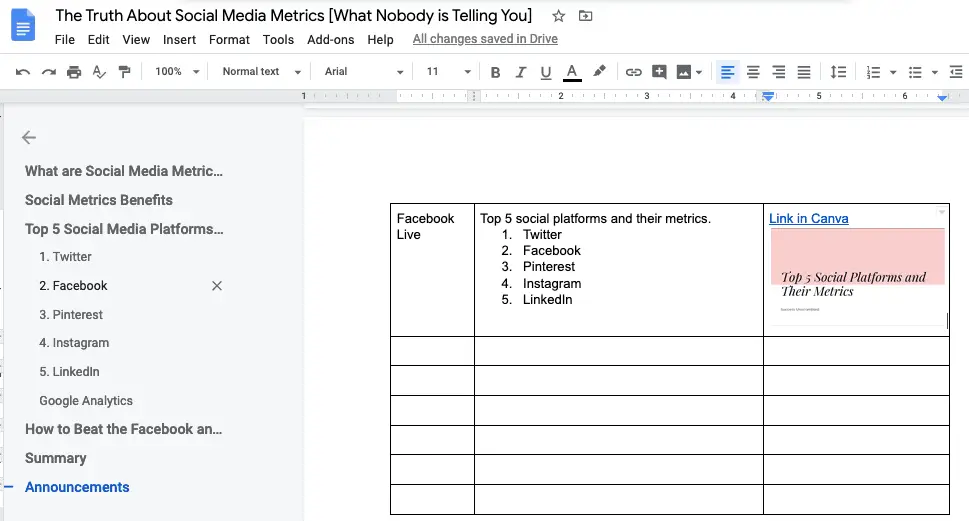This screenshot has height=521, width=969.
Task: Print the document
Action: (x=74, y=72)
